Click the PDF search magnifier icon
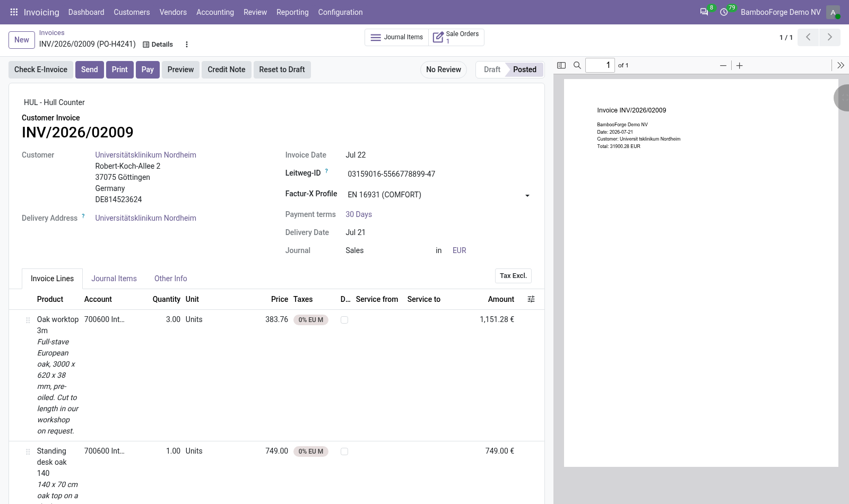The image size is (849, 504). point(577,65)
